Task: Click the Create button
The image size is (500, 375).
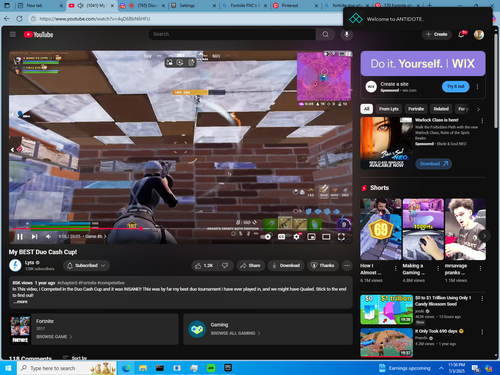Action: (437, 34)
